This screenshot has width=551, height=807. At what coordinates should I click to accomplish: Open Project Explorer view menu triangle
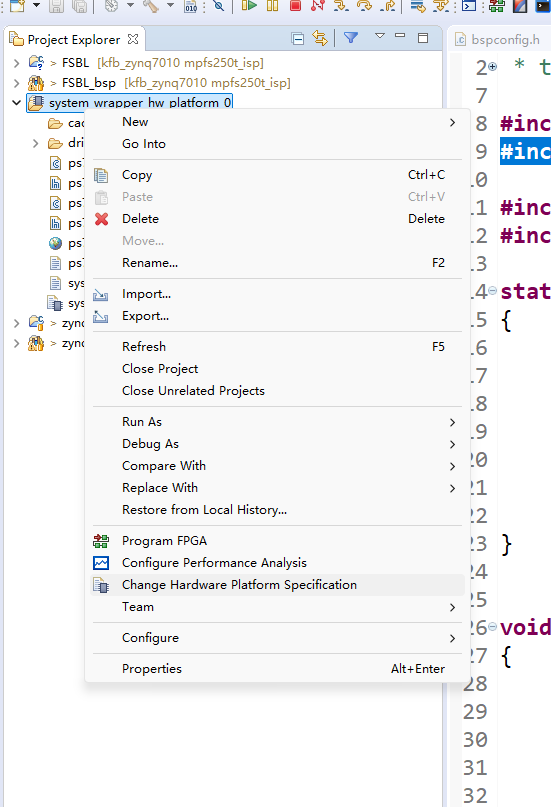[x=380, y=36]
